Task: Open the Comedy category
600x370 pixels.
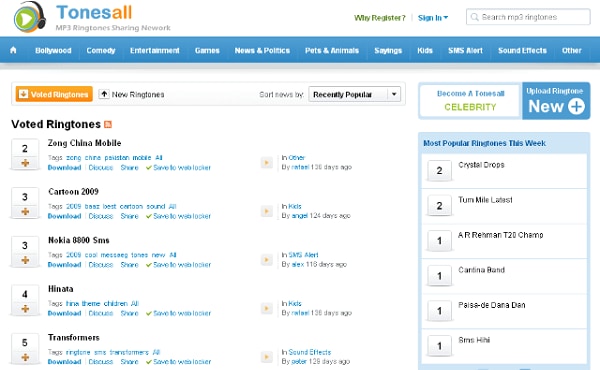Action: [x=101, y=51]
